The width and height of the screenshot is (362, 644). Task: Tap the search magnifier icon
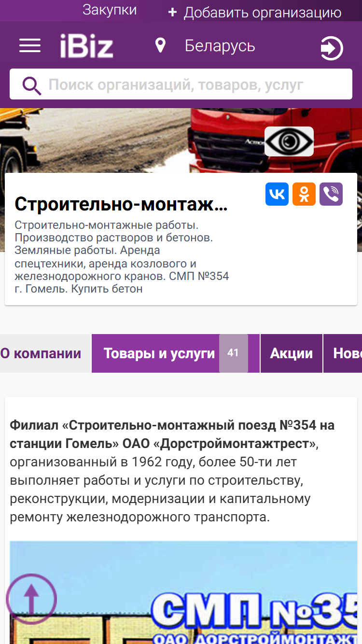(x=32, y=86)
